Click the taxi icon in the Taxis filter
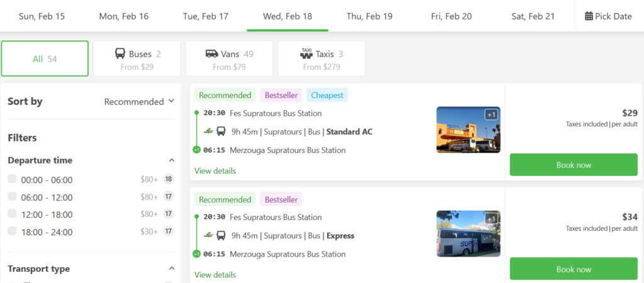This screenshot has width=644, height=283. tap(306, 54)
